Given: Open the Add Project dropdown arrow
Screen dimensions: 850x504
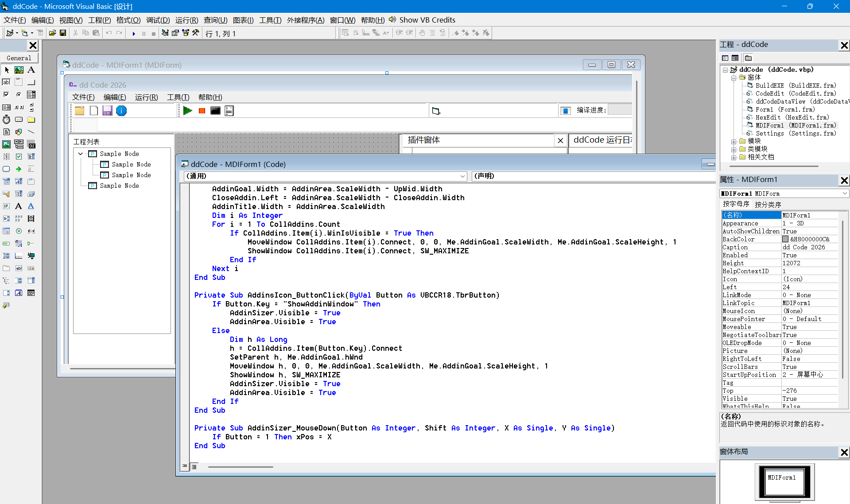Looking at the screenshot, I should [x=17, y=33].
